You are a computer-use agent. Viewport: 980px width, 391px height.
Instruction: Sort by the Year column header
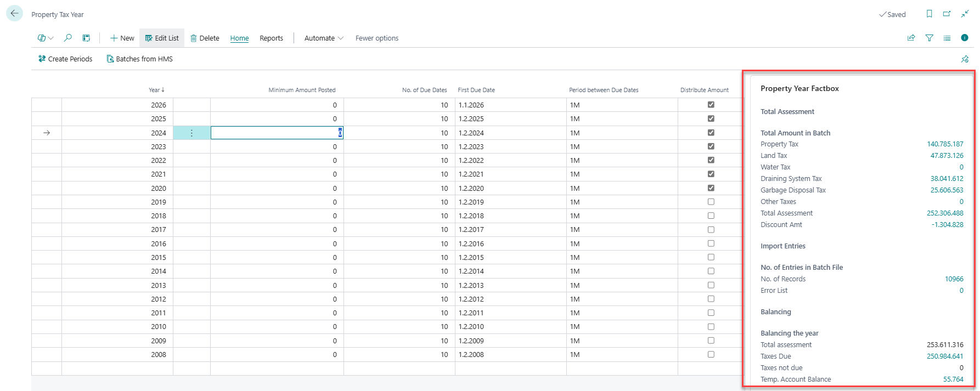coord(156,90)
